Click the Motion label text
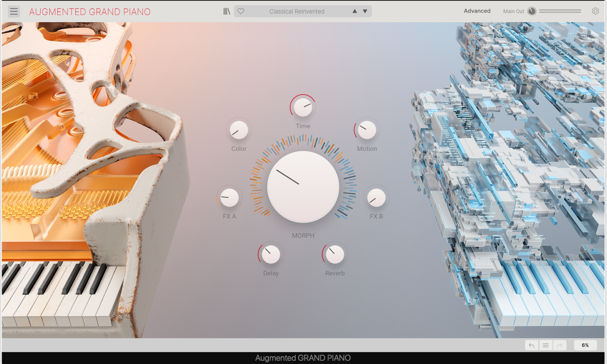 coord(367,149)
